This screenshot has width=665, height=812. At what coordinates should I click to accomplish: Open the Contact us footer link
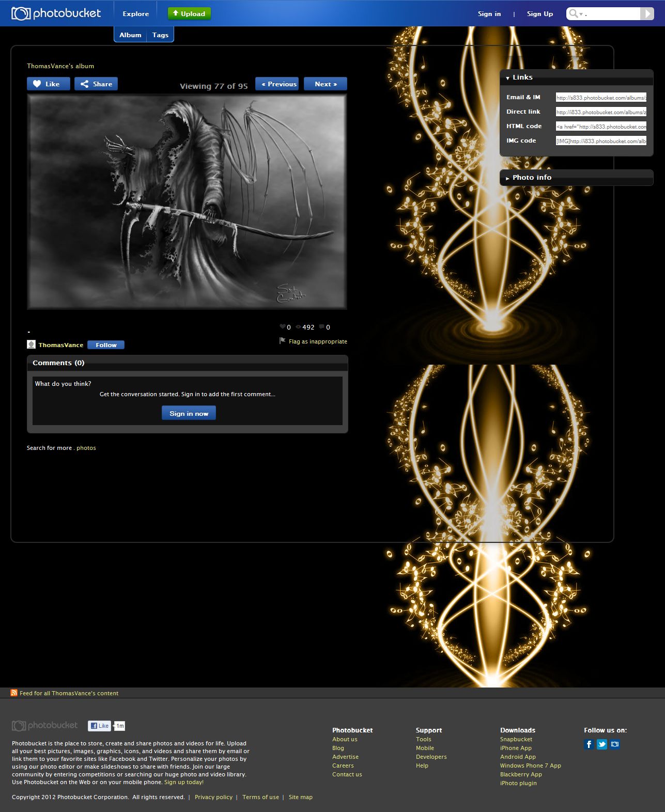347,774
